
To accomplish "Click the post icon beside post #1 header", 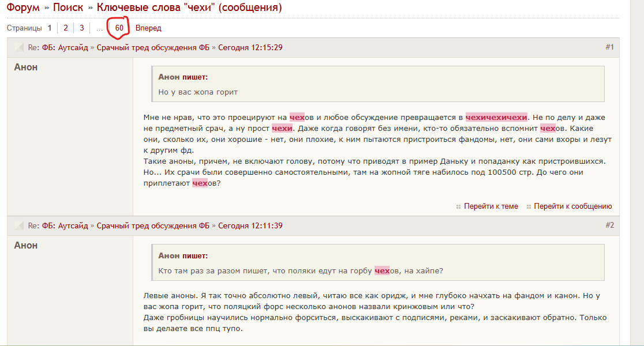I will point(19,47).
